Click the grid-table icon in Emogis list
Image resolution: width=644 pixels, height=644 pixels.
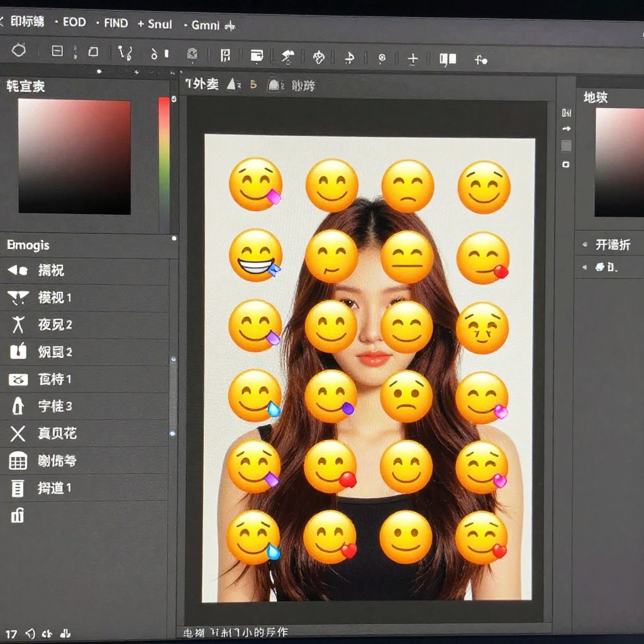(18, 461)
